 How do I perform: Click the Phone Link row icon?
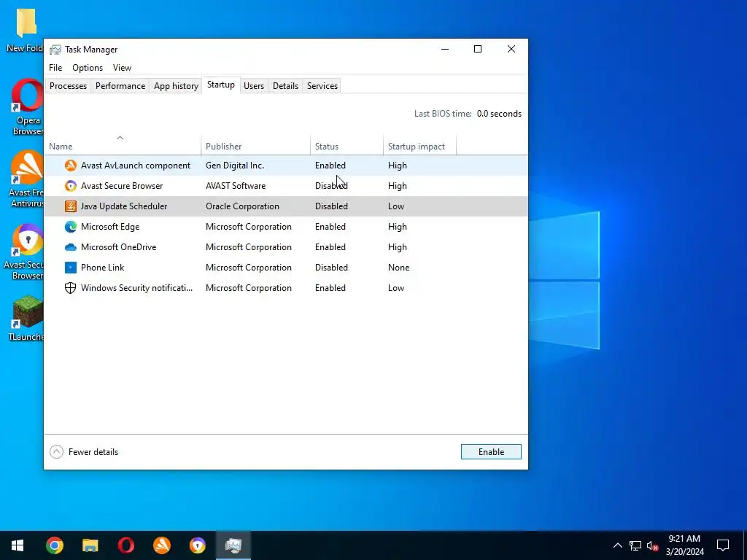[71, 268]
